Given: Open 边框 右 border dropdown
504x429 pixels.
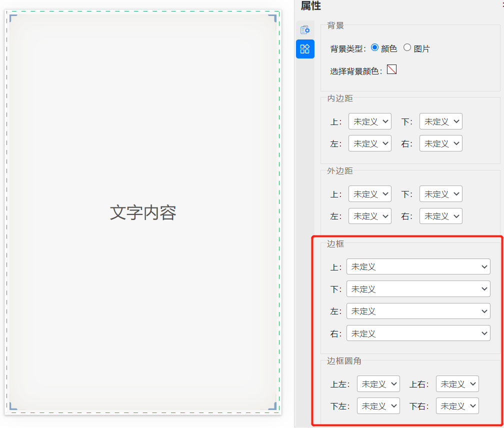Looking at the screenshot, I should click(418, 333).
